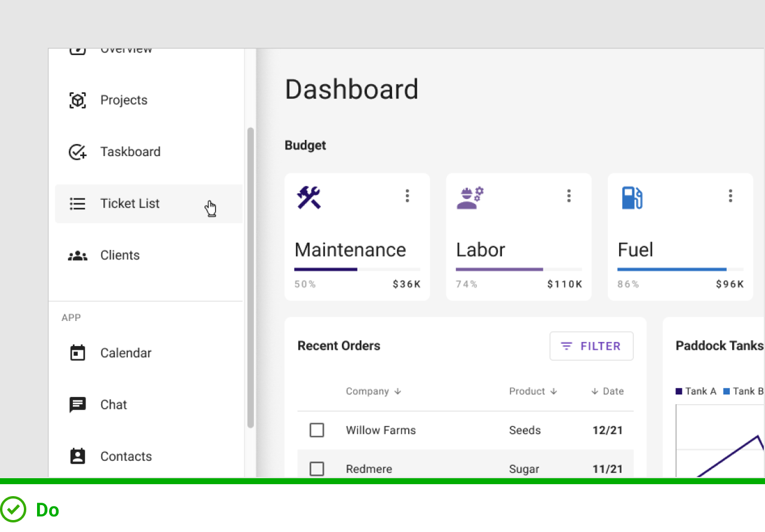Sort orders by Company column
Viewport: 765px width, 532px height.
(x=374, y=392)
